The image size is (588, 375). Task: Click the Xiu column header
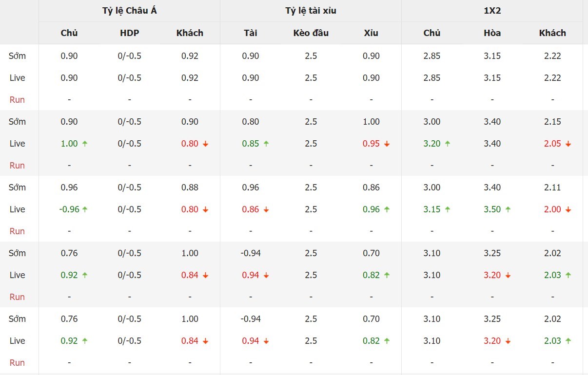(x=371, y=33)
